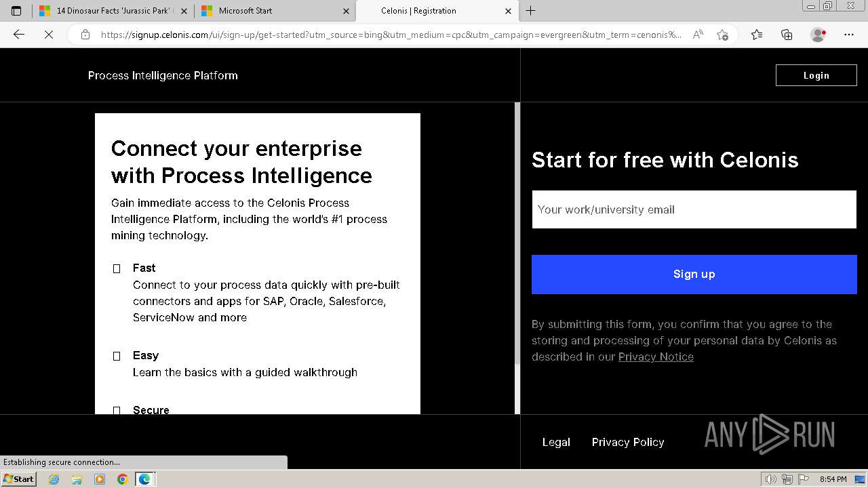Open the Favorites list
Screen dimensions: 868x488
(757, 35)
